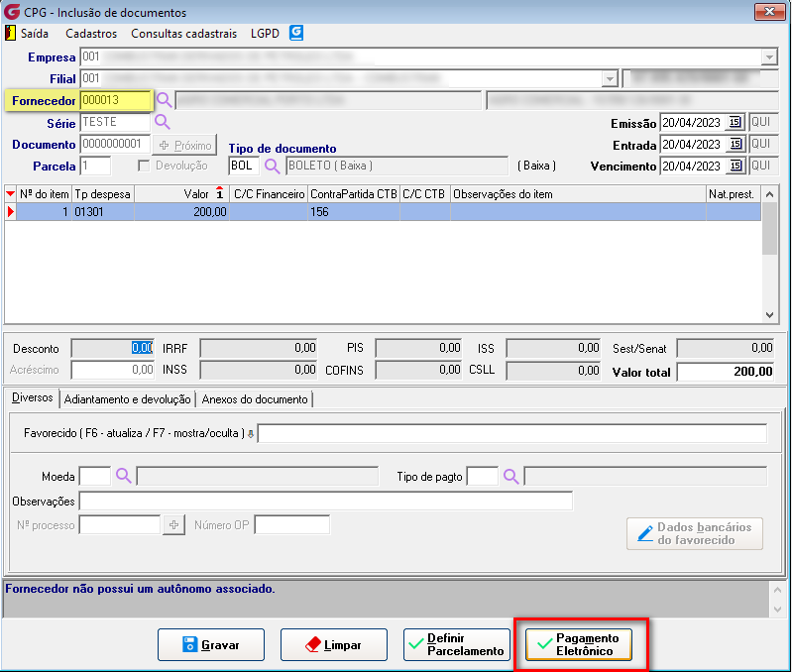
Task: Click the Pagamento Eletrônico button
Action: 579,644
